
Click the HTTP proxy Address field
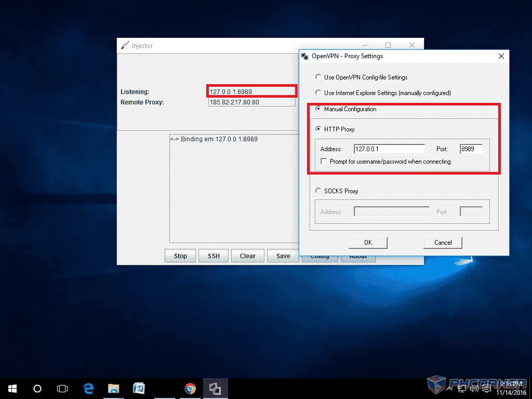click(x=389, y=149)
